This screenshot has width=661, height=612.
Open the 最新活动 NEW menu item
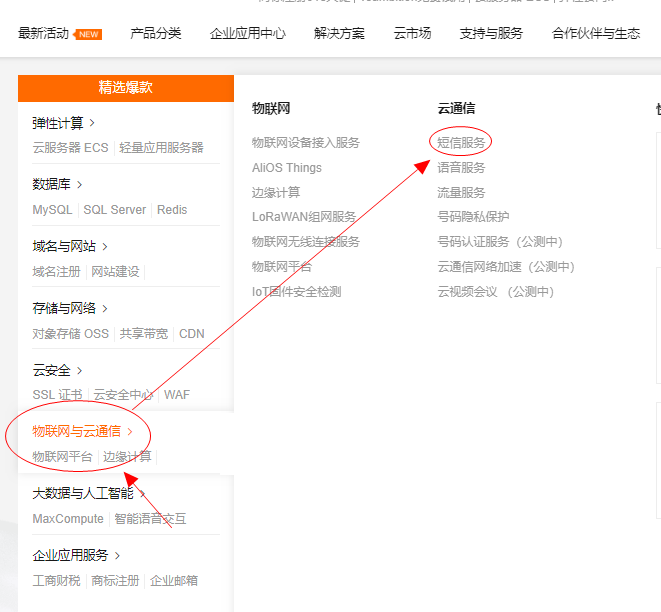pyautogui.click(x=59, y=33)
